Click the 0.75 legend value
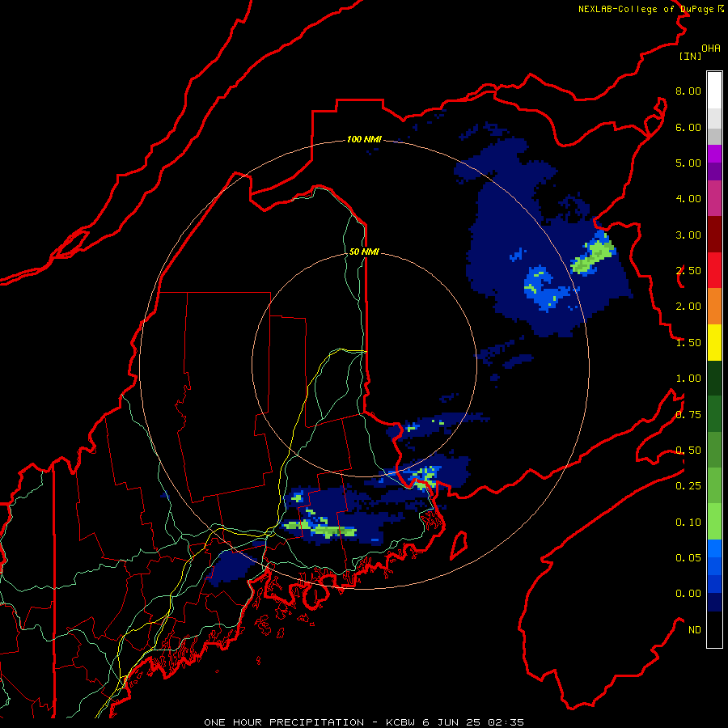 [x=688, y=415]
